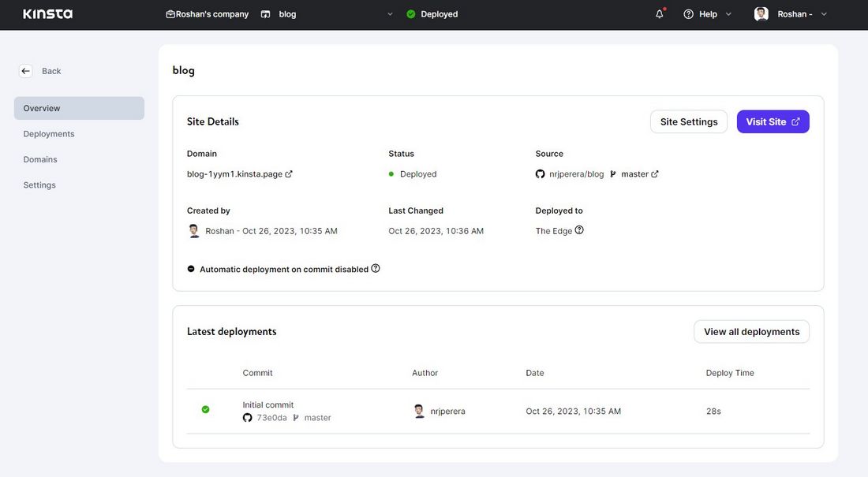
Task: Open the Roshan user menu chevron
Action: click(824, 14)
